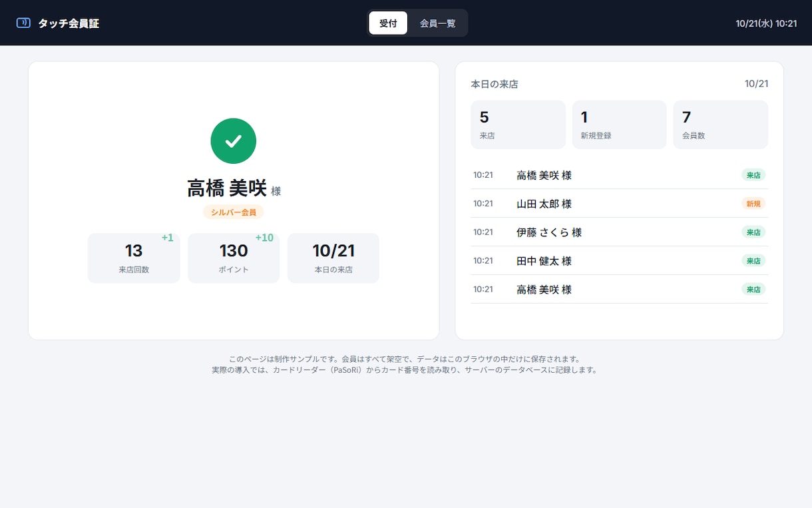812x508 pixels.
Task: Click 山田 太郎 様 in the visit list
Action: (x=544, y=204)
